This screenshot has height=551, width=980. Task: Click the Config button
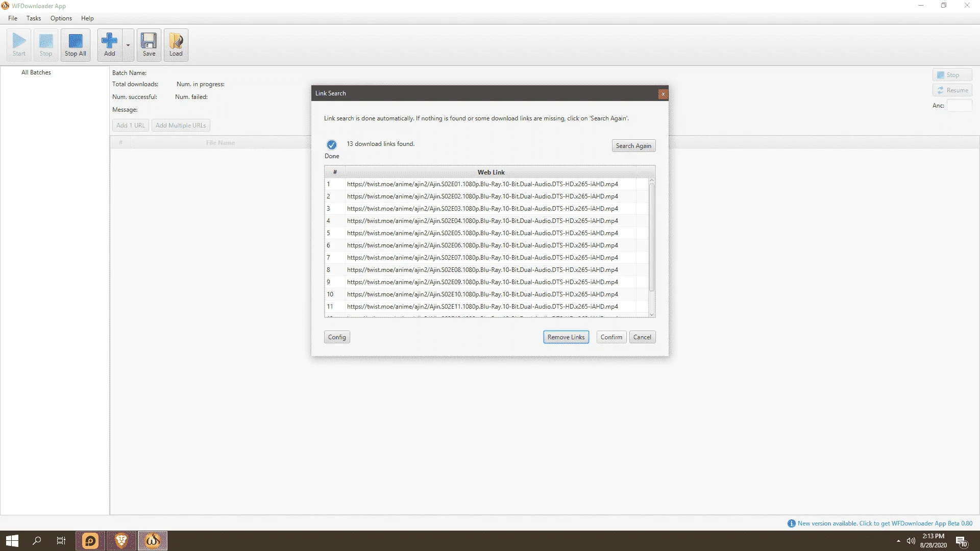[337, 337]
